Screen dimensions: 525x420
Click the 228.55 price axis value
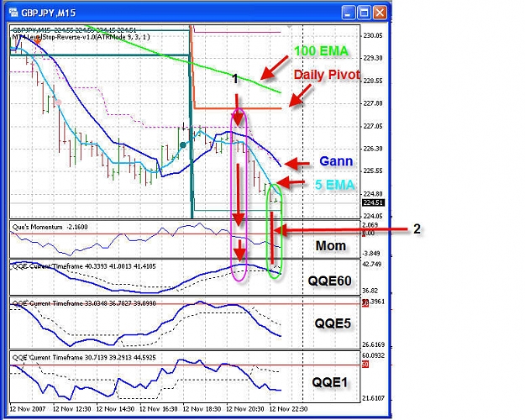pyautogui.click(x=373, y=81)
